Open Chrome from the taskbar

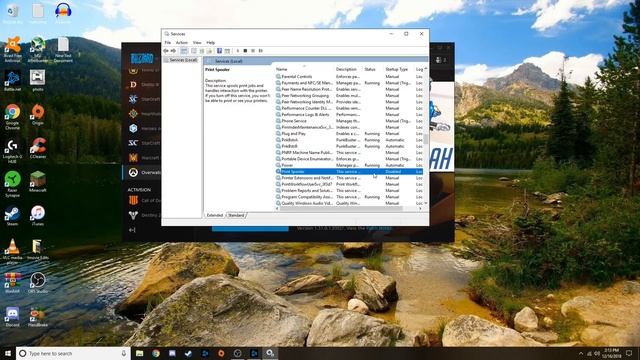point(156,353)
